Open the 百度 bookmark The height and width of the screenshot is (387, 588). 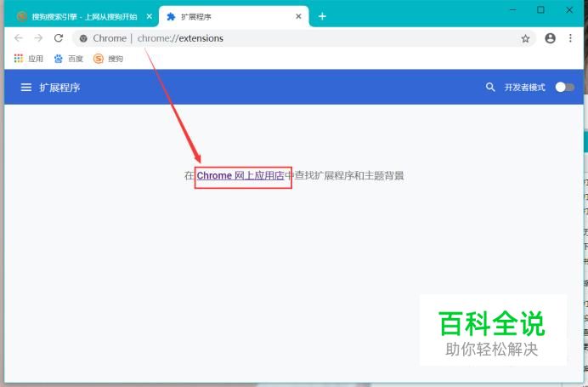point(68,59)
